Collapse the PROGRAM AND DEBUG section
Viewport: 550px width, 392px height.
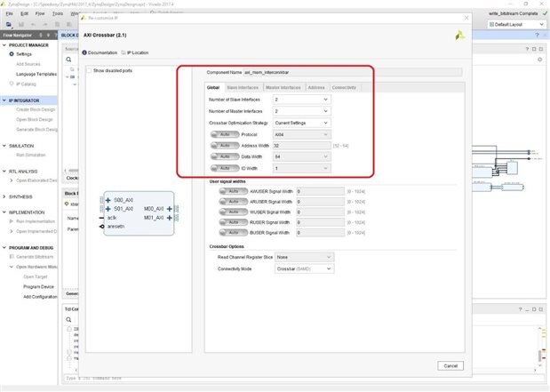pyautogui.click(x=4, y=247)
